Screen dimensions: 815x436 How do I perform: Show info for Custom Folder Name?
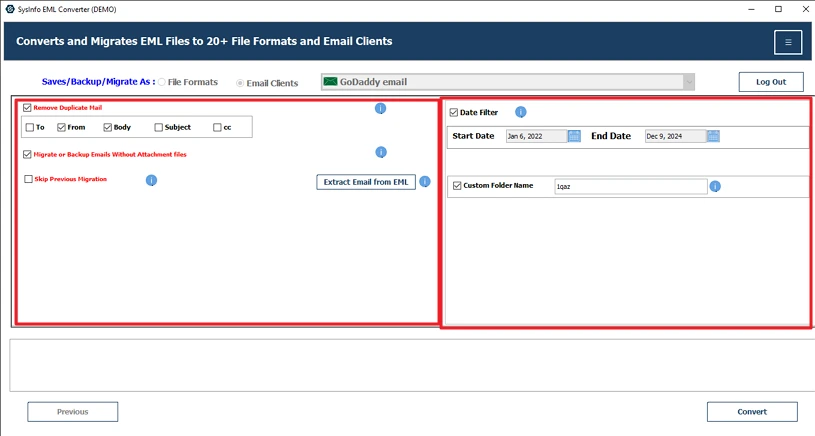coord(715,186)
